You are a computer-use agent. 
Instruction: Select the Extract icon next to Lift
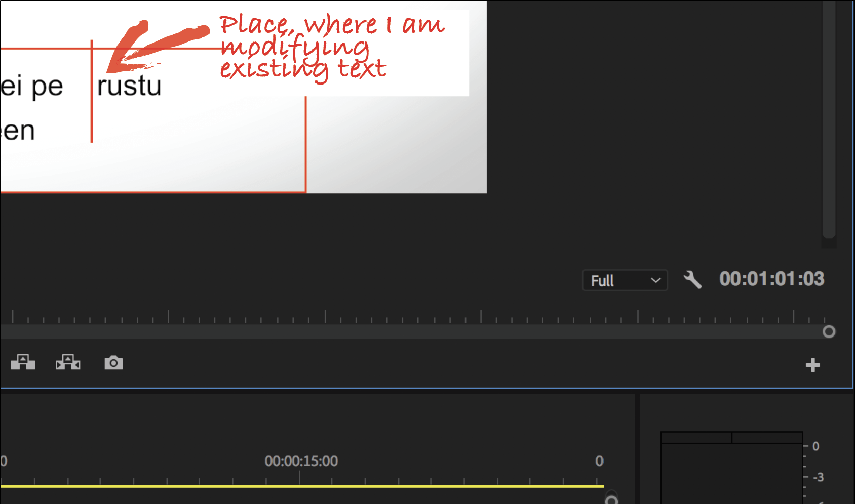tap(68, 363)
